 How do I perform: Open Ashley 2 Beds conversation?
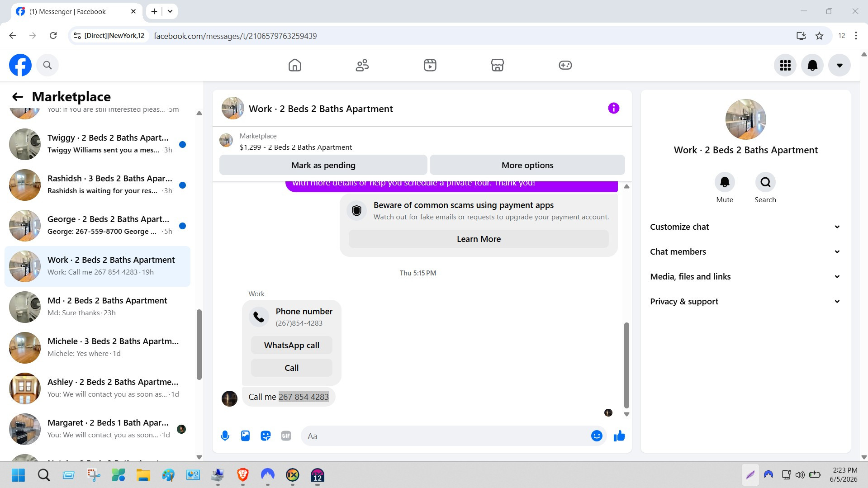(97, 389)
